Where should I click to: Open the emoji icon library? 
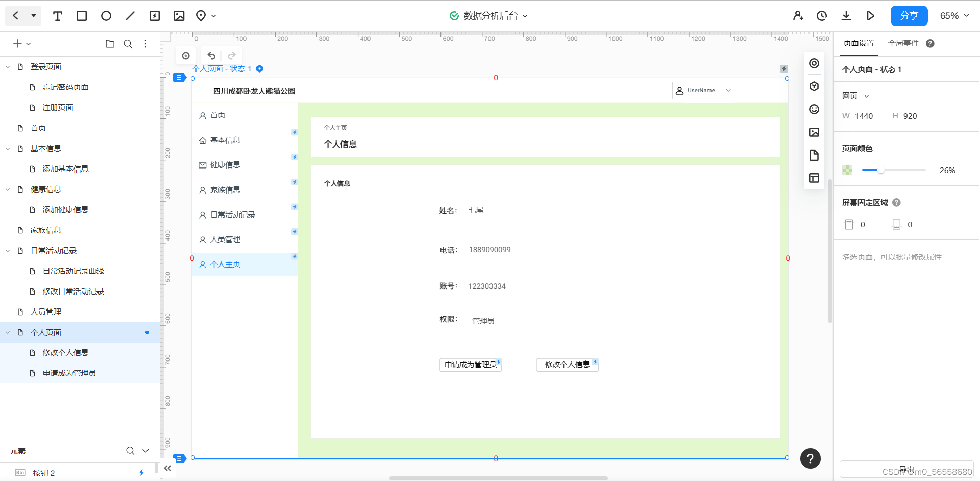(x=814, y=109)
